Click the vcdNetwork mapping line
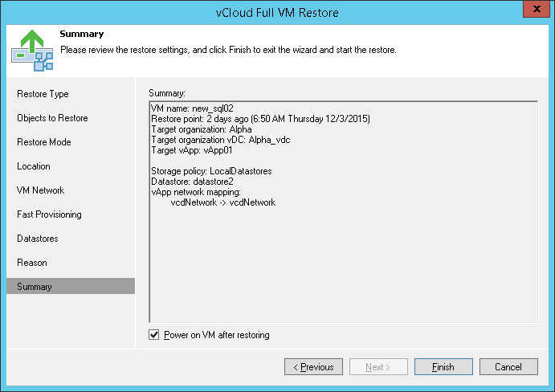This screenshot has height=392, width=555. 223,202
